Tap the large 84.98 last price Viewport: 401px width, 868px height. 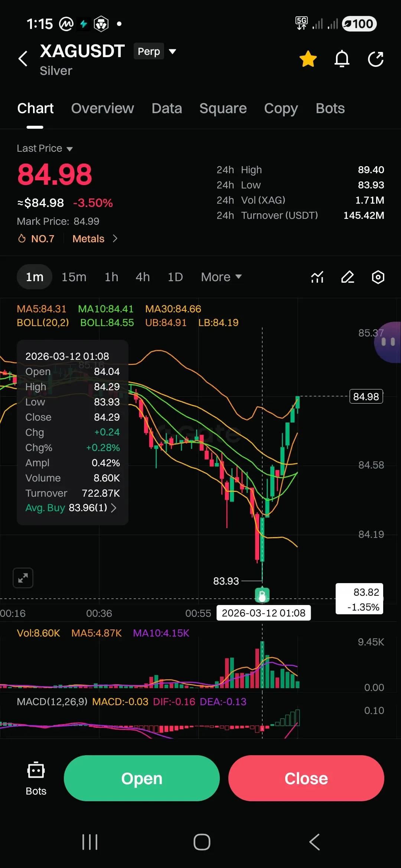coord(55,174)
